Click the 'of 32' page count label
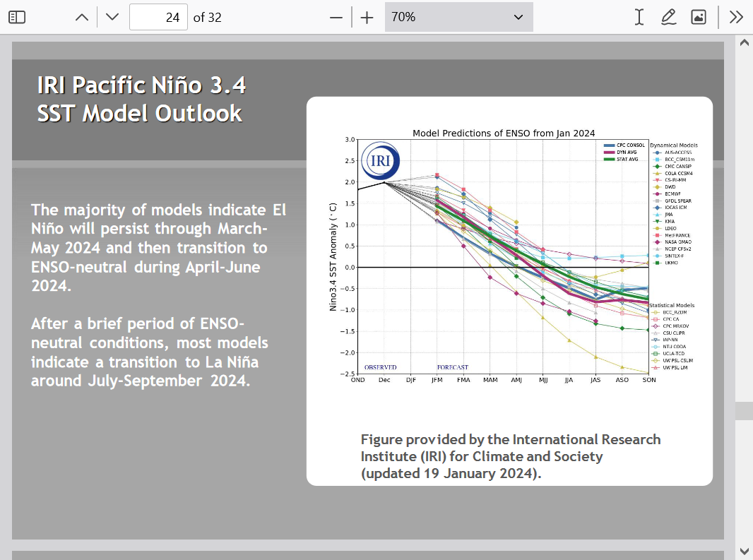 point(208,17)
